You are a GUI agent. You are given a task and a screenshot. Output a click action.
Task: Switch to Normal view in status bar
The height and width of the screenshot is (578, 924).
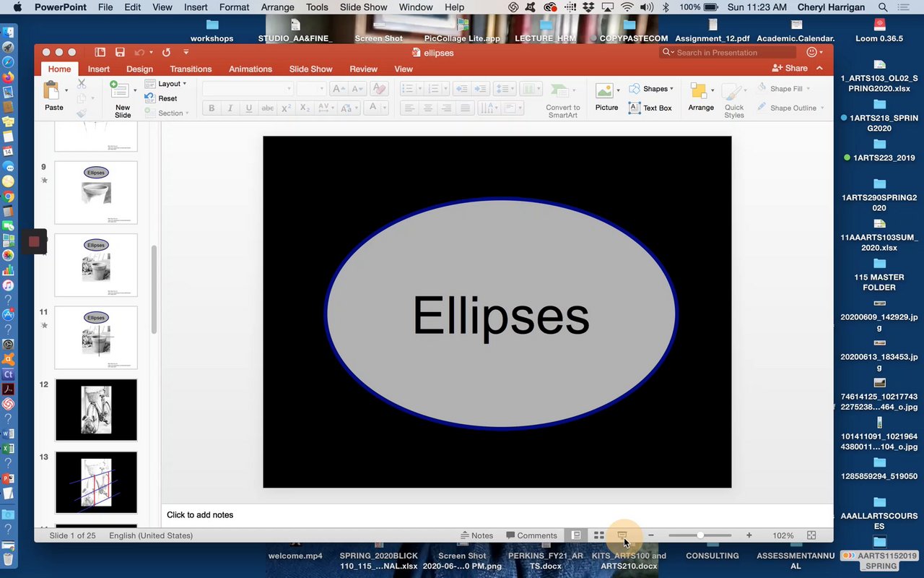[576, 535]
